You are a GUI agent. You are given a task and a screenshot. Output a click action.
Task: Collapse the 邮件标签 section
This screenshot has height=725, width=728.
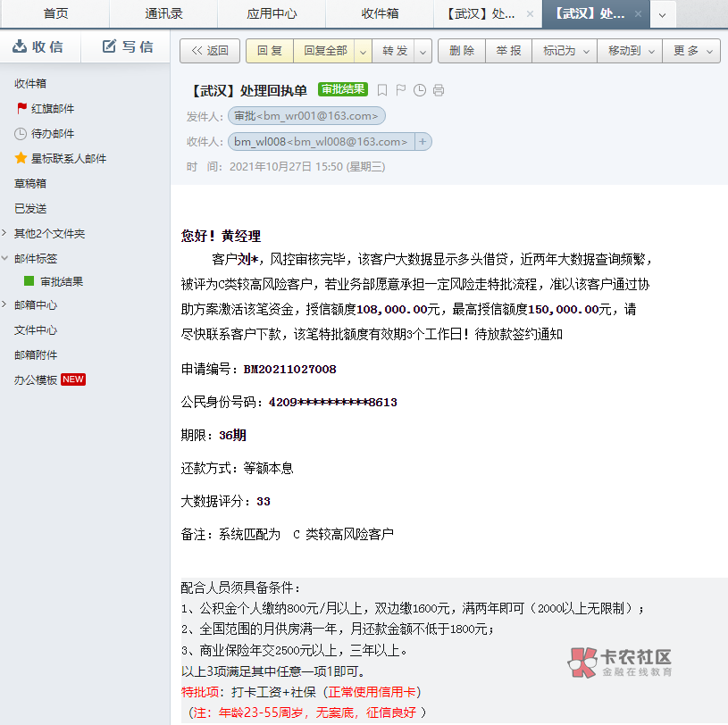click(5, 258)
